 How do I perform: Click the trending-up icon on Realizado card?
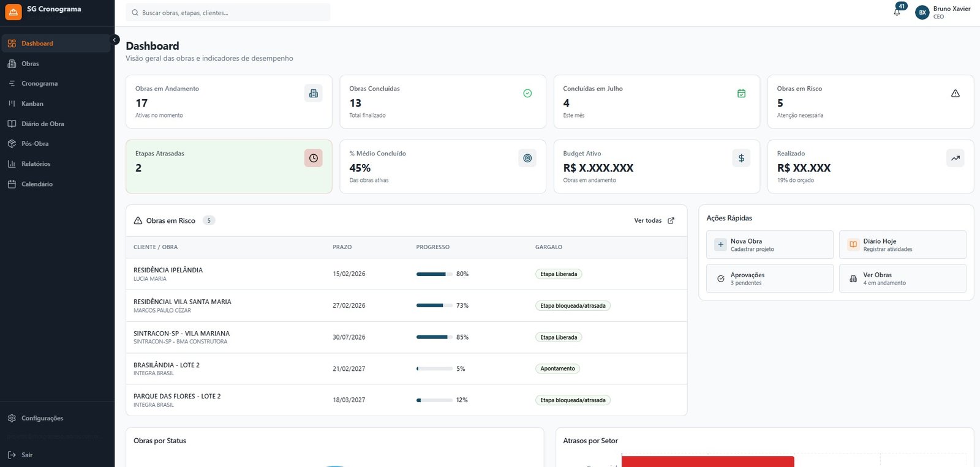point(956,158)
